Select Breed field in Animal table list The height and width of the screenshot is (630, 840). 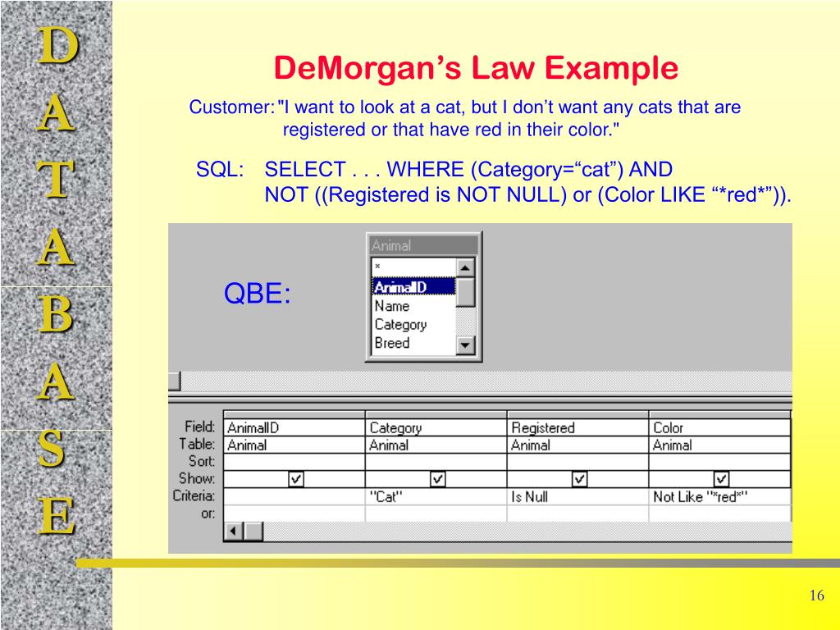tap(413, 343)
